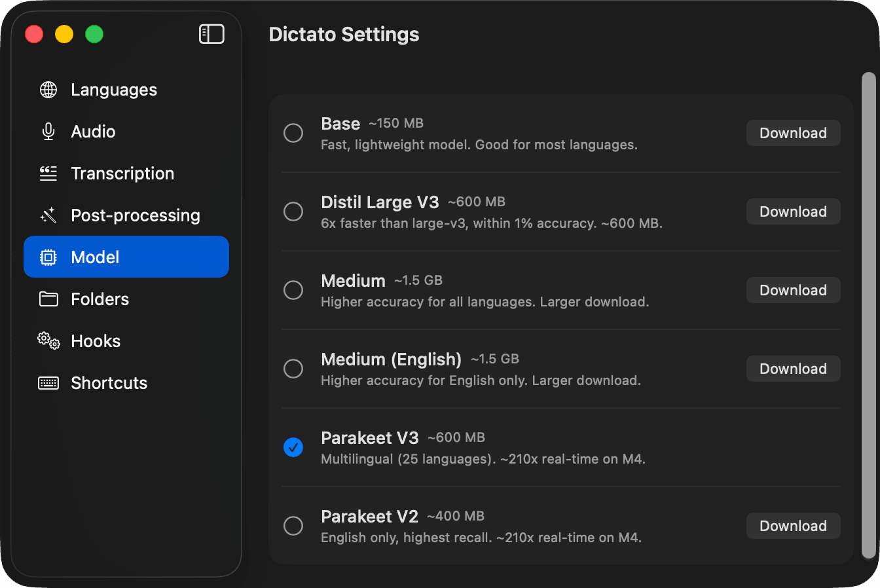The width and height of the screenshot is (880, 588).
Task: Switch to the Transcription section
Action: [x=122, y=173]
